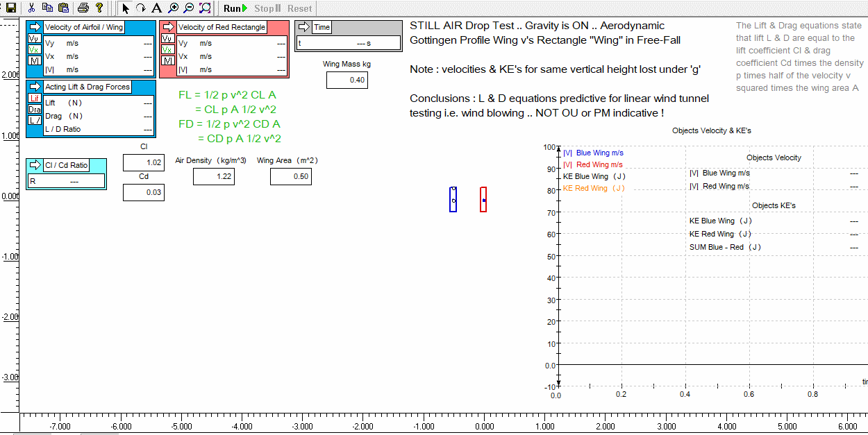Viewport: 868px width, 435px height.
Task: Click 'KE Red Wing (J)' orange legend entry
Action: coord(594,188)
